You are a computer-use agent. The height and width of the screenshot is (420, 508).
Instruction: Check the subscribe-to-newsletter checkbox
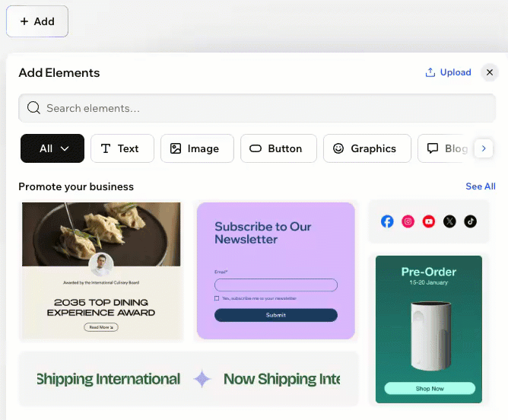coord(217,298)
